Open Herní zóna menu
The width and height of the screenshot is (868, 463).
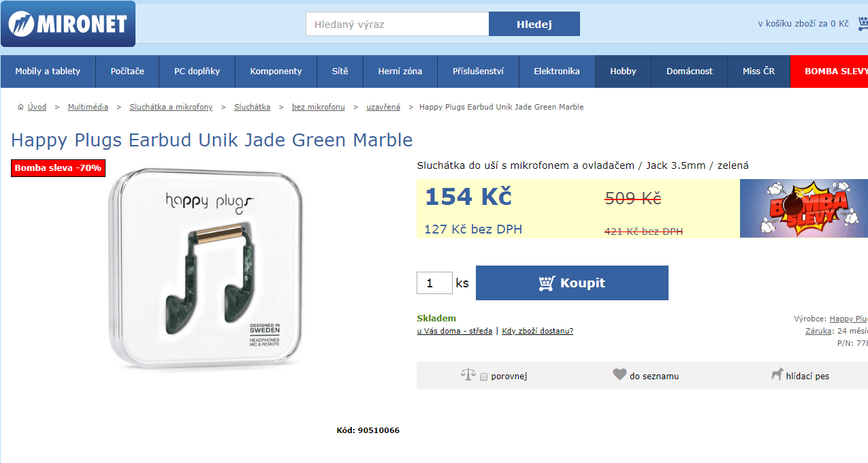point(400,71)
